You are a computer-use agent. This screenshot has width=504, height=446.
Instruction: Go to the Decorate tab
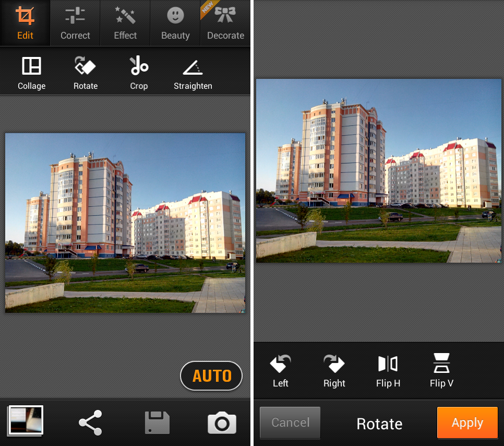click(225, 23)
